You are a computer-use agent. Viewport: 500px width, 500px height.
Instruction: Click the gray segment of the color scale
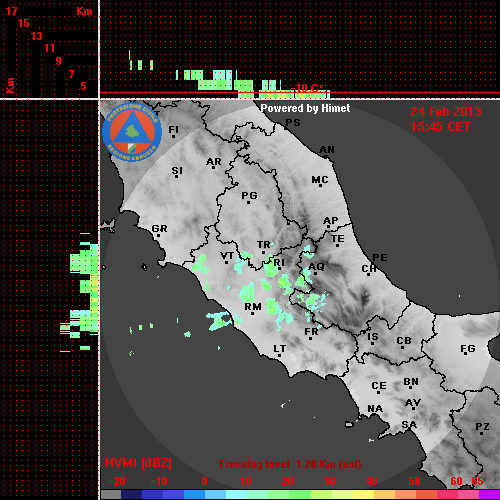111,494
